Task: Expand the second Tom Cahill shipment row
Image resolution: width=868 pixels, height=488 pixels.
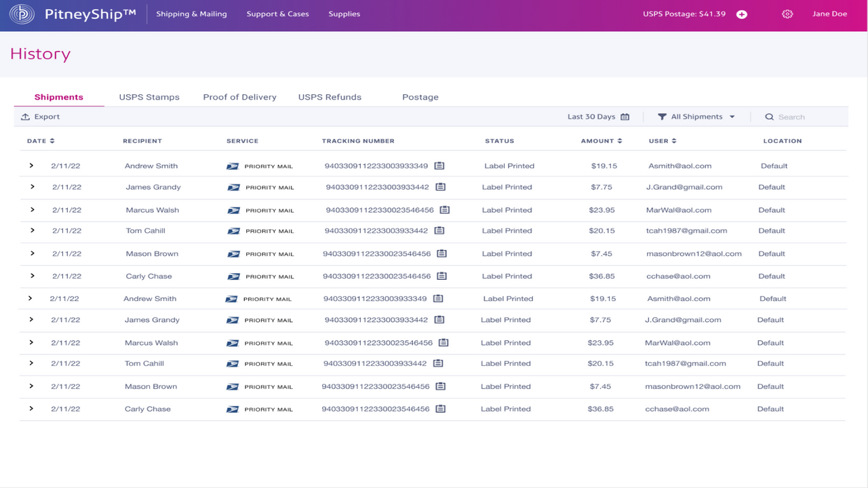Action: click(31, 363)
